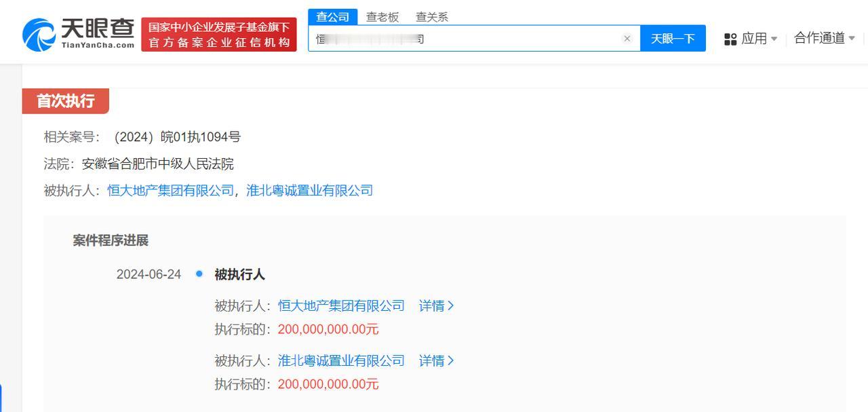Click the 首次执行 section label
This screenshot has height=412, width=868.
(65, 101)
